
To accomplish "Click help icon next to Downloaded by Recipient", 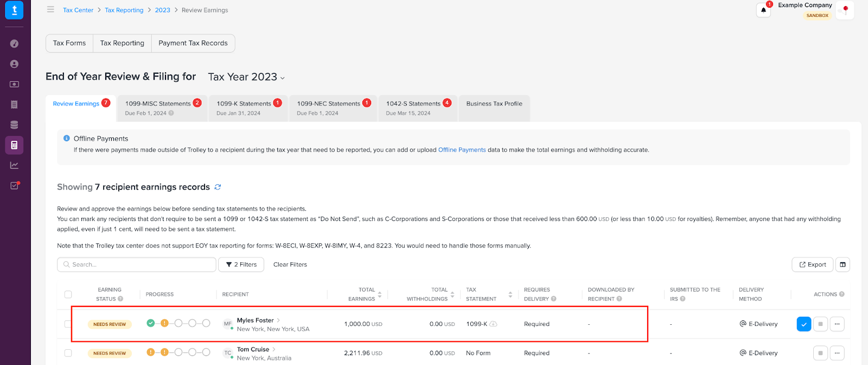I will [619, 299].
